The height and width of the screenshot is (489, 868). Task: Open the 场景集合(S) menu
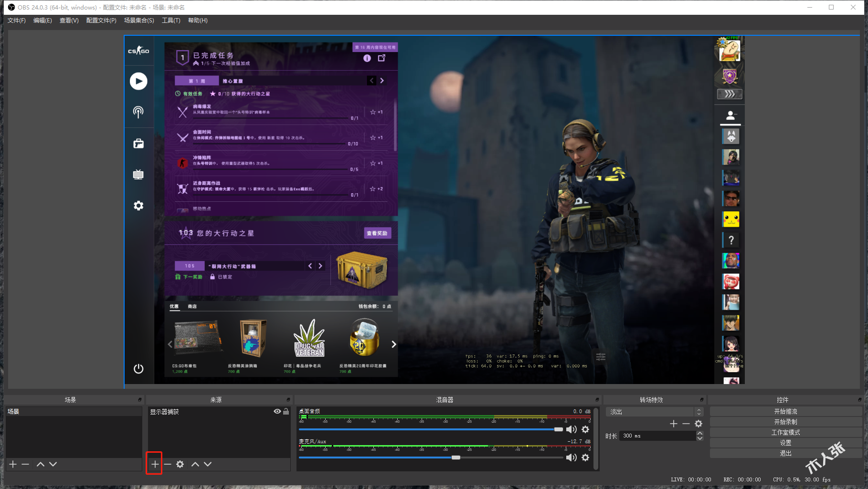tap(139, 21)
